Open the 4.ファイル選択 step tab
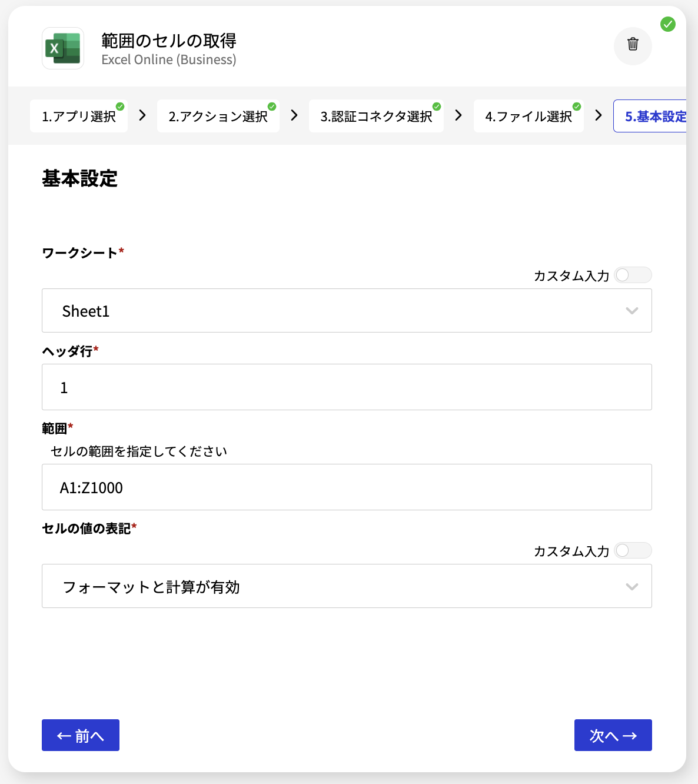 click(x=529, y=116)
